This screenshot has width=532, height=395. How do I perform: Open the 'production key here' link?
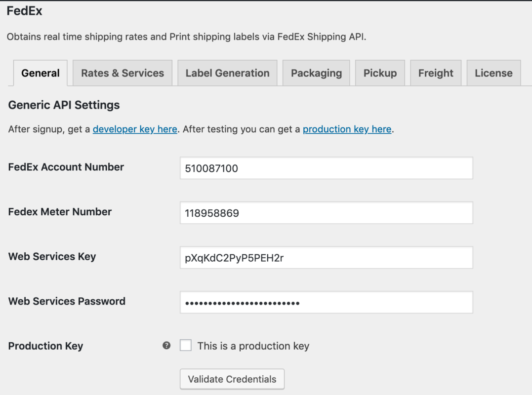(347, 129)
